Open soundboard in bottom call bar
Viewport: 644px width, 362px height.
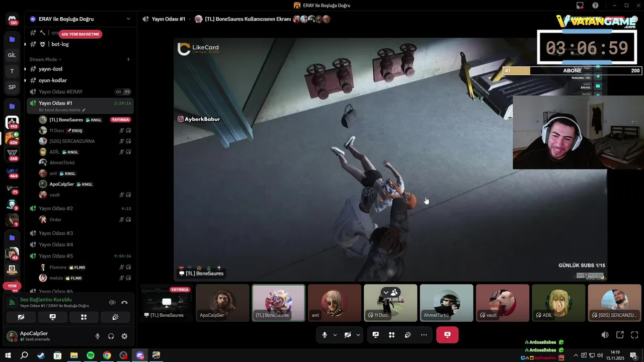(408, 335)
